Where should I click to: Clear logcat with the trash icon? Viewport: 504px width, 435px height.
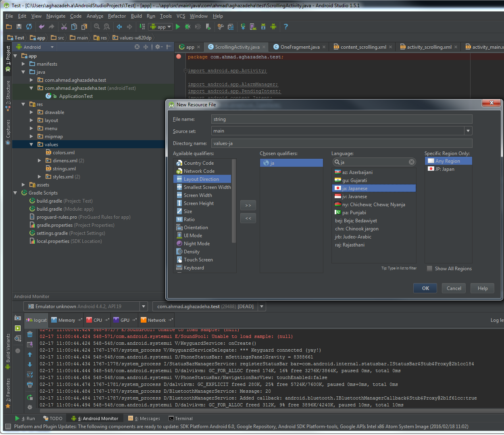pyautogui.click(x=30, y=334)
